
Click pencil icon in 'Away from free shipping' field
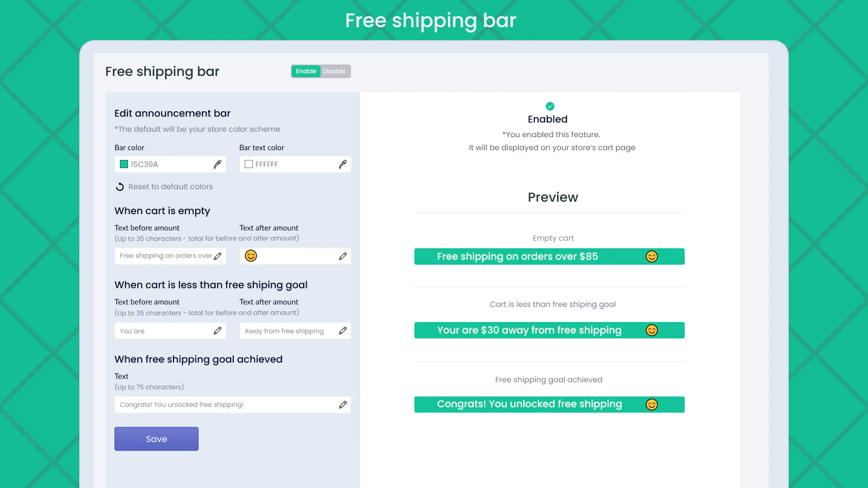343,331
